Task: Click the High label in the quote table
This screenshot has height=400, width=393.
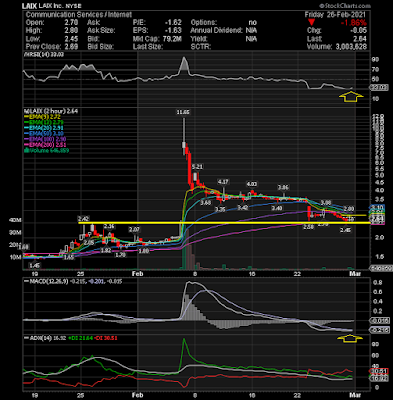Action: pyautogui.click(x=34, y=31)
